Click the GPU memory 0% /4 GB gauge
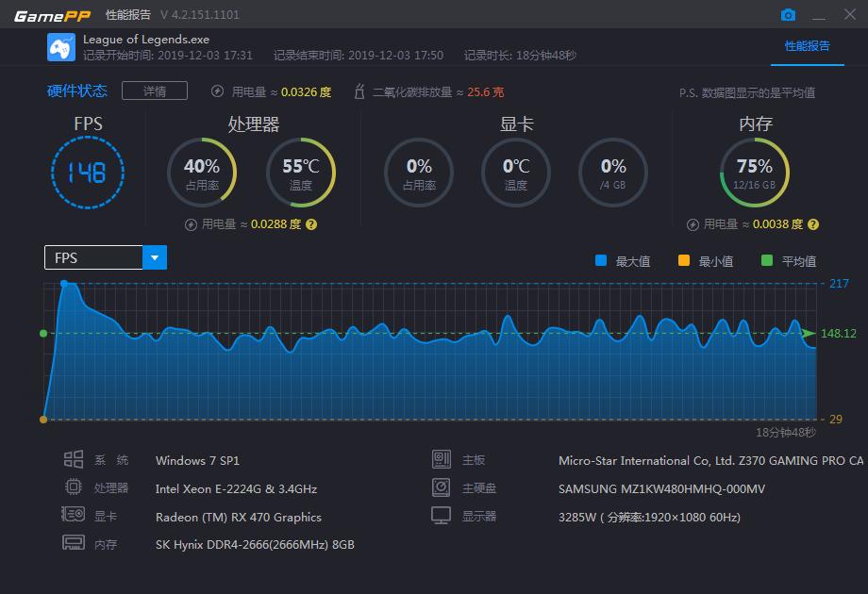Viewport: 868px width, 594px height. click(x=613, y=173)
